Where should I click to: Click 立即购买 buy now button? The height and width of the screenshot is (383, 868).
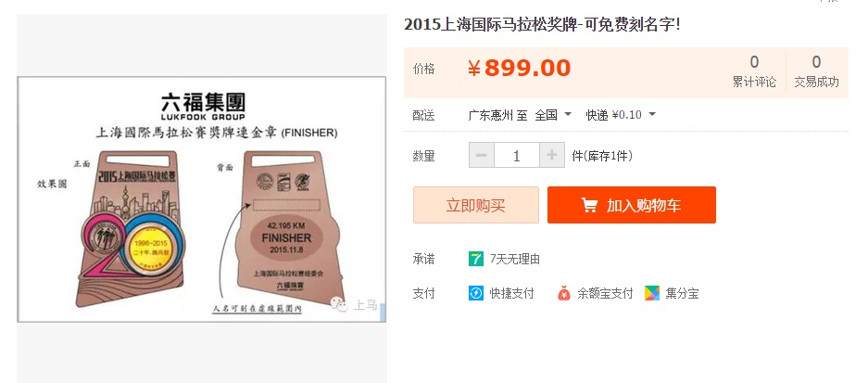click(x=476, y=205)
